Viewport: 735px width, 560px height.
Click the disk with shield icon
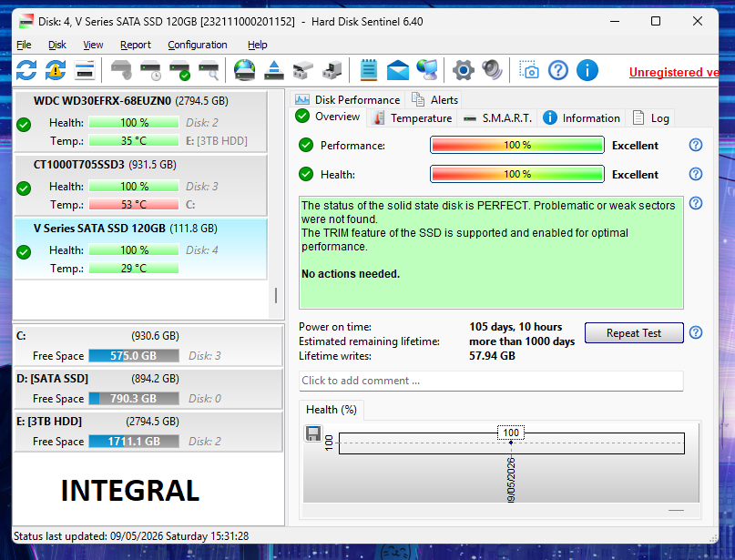[121, 70]
